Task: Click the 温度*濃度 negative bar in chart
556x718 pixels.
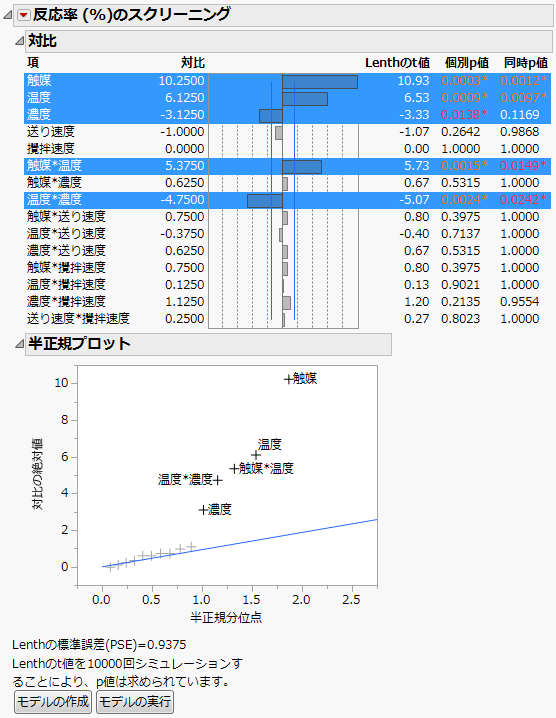Action: (x=265, y=201)
